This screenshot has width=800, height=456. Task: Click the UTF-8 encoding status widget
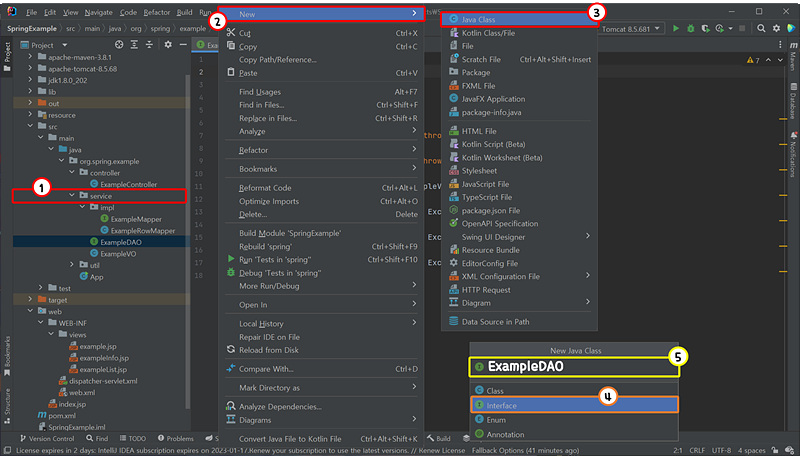[721, 450]
